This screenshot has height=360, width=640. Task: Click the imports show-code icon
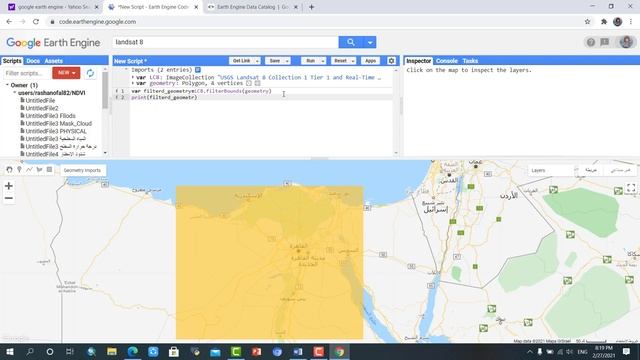[x=198, y=70]
